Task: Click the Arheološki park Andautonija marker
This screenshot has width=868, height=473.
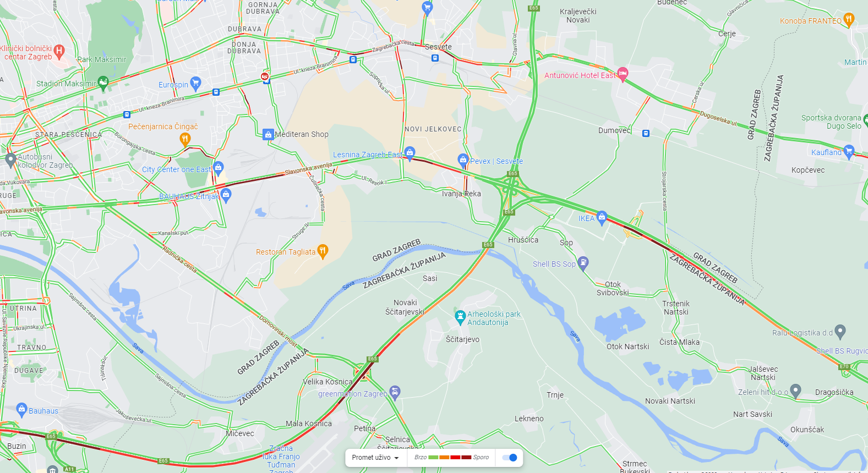Action: (x=461, y=317)
